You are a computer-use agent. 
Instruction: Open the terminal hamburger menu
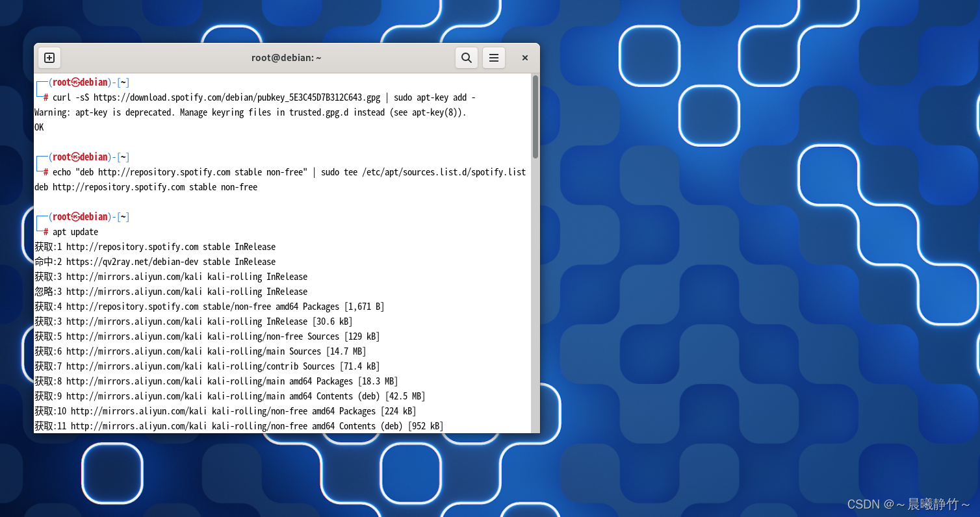point(493,58)
